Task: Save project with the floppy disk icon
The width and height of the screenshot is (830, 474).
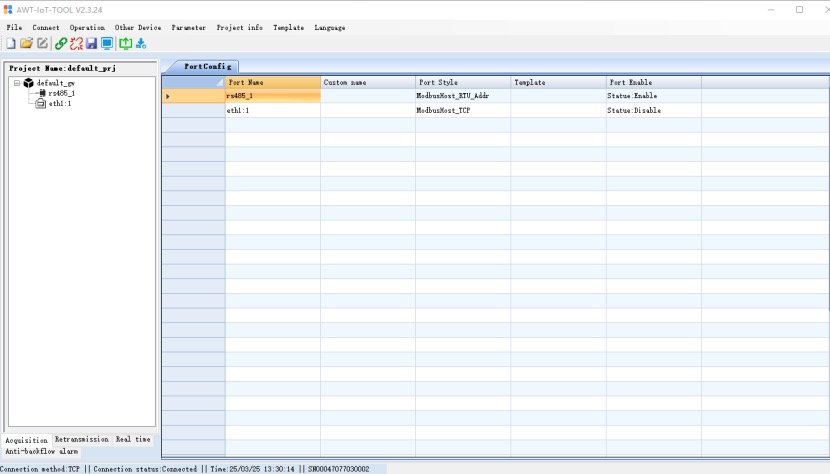Action: (92, 43)
